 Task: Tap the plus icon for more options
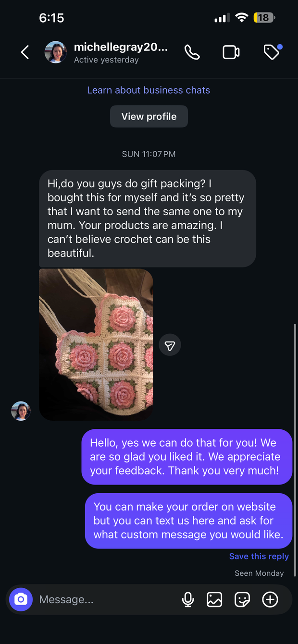coord(270,599)
